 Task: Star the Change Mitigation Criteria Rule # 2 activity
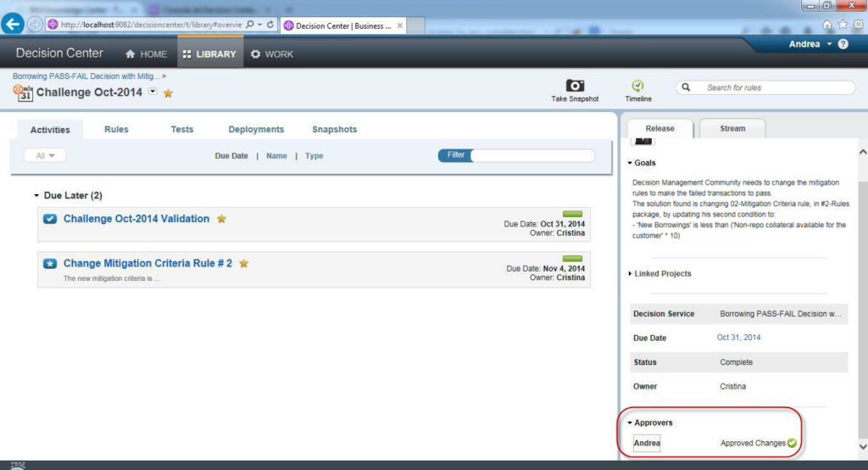point(243,264)
